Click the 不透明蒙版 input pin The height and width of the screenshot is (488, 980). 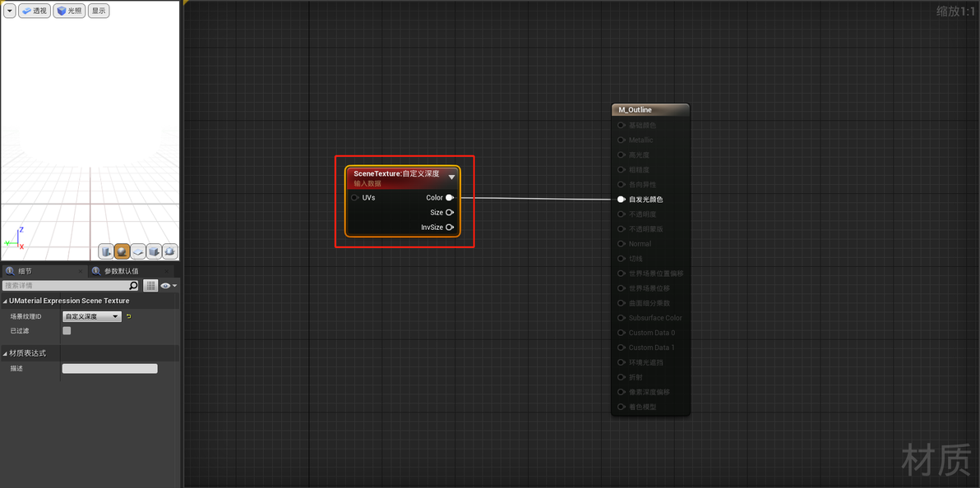click(x=622, y=229)
